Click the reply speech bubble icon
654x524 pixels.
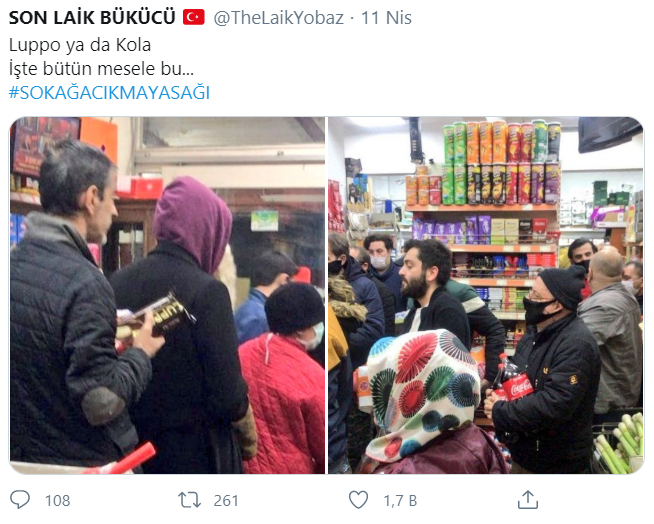pos(20,499)
